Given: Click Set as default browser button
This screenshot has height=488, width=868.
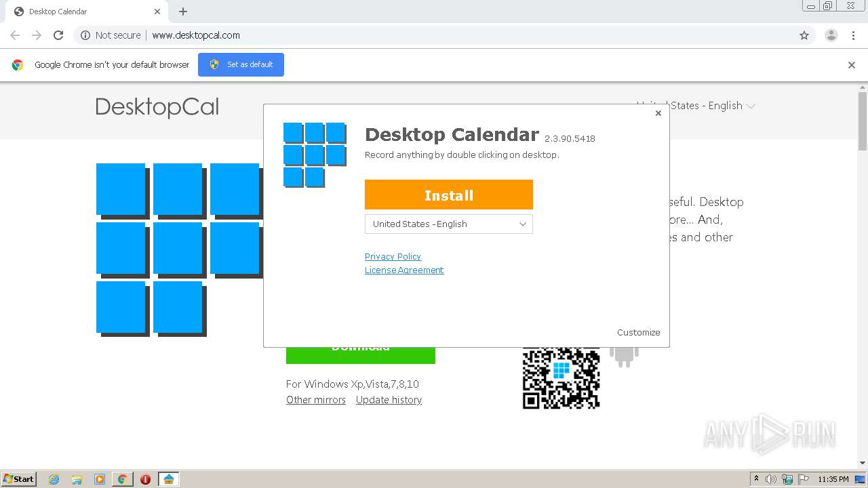Looking at the screenshot, I should [x=241, y=64].
